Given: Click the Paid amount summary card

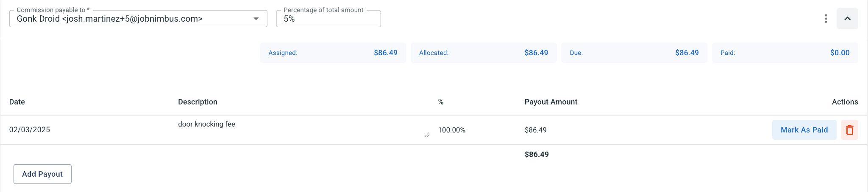Looking at the screenshot, I should coord(785,53).
